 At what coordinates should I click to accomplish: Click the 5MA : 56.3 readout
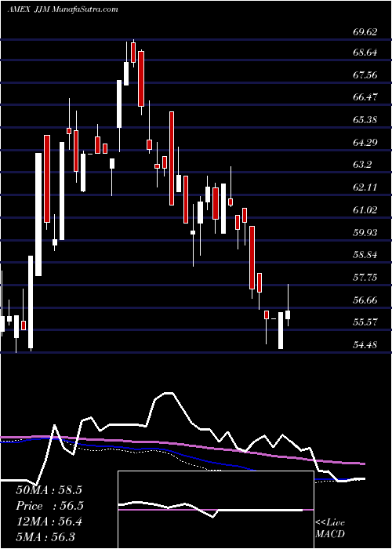45,536
